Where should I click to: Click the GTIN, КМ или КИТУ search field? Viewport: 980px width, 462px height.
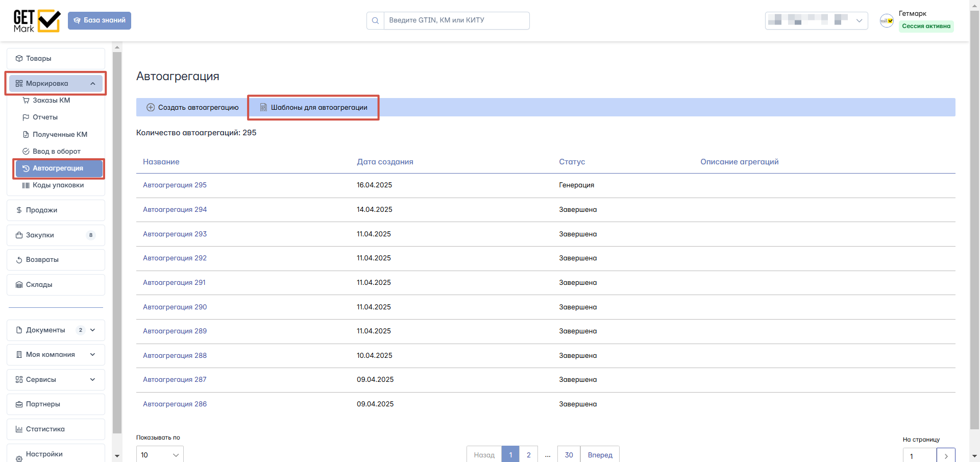pyautogui.click(x=456, y=20)
